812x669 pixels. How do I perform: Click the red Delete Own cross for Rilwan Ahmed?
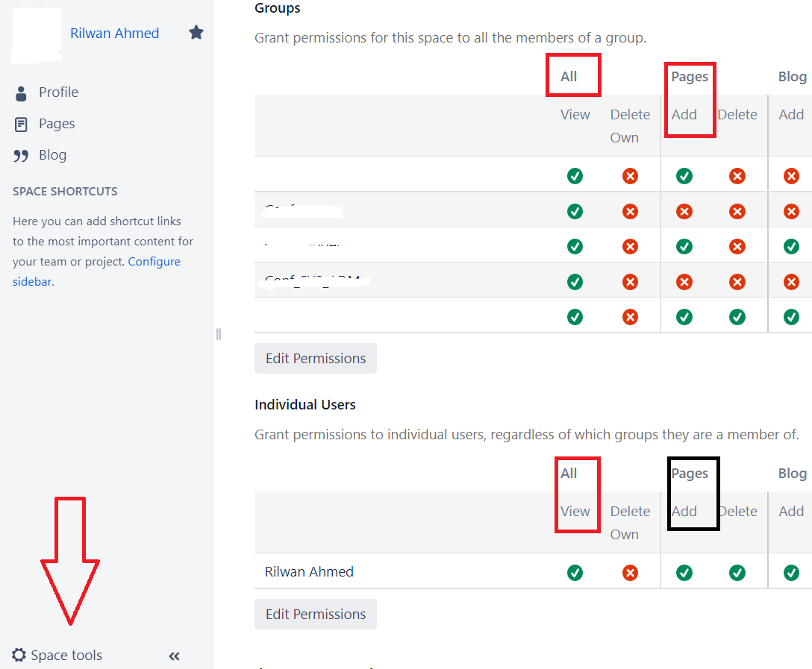(x=630, y=573)
